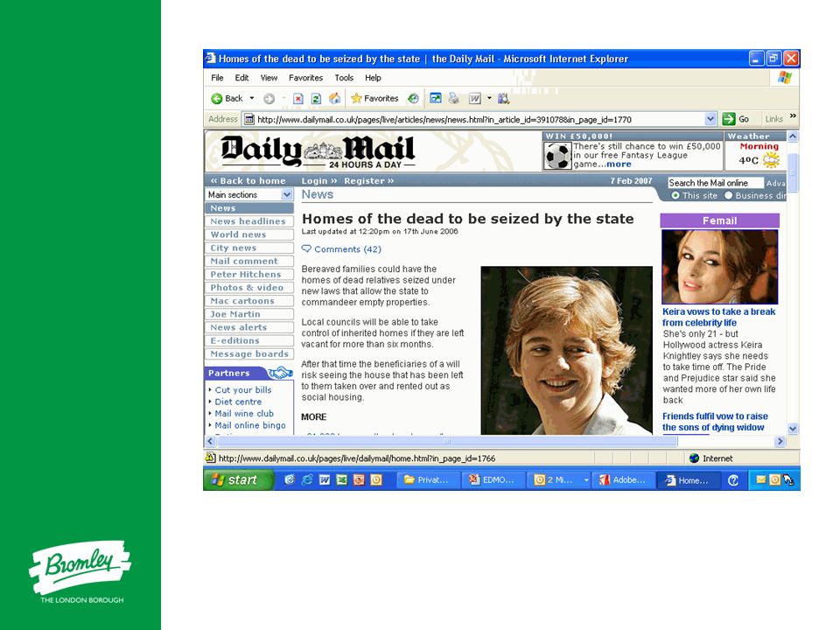
Task: Click the football Fantasy League icon
Action: click(x=557, y=157)
